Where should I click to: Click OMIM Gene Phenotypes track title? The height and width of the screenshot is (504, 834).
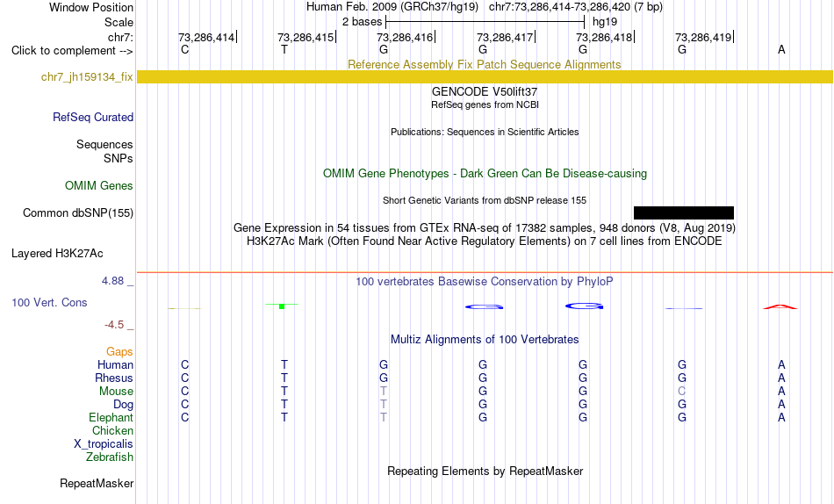coord(485,174)
